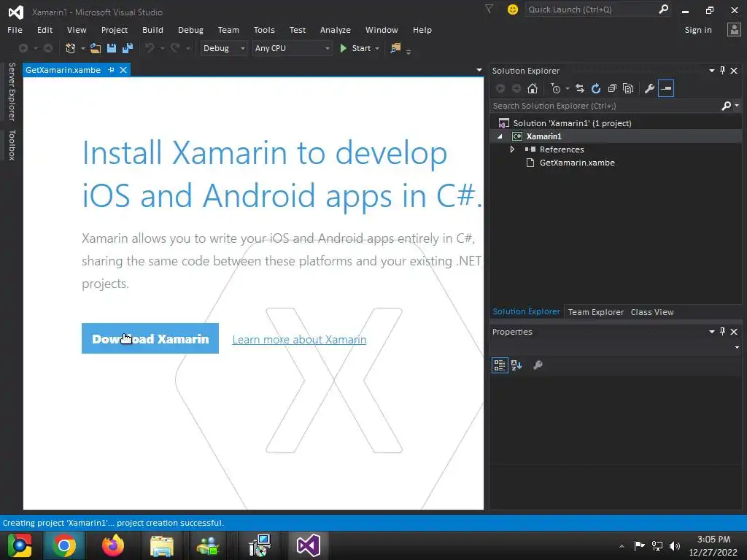Image resolution: width=747 pixels, height=560 pixels.
Task: Open Solution Explorer search options dropdown
Action: (x=737, y=105)
